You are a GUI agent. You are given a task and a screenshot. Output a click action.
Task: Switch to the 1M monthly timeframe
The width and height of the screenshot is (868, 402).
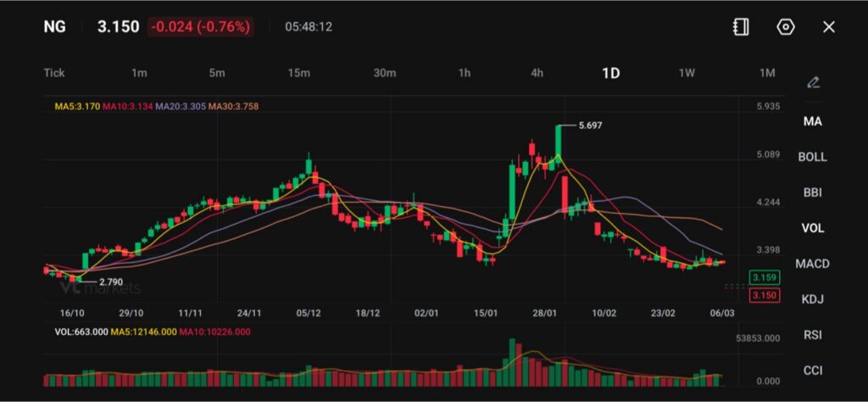(767, 73)
